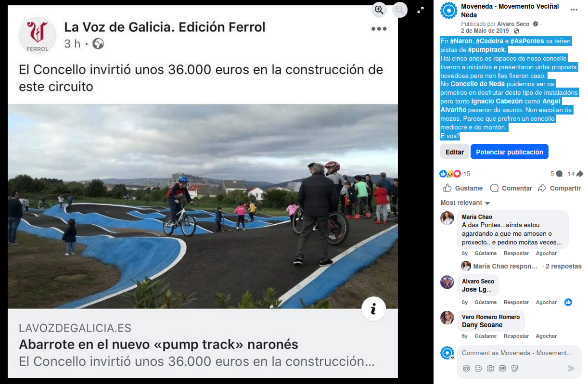The image size is (588, 384).
Task: Zoom in on the photo
Action: [x=379, y=10]
